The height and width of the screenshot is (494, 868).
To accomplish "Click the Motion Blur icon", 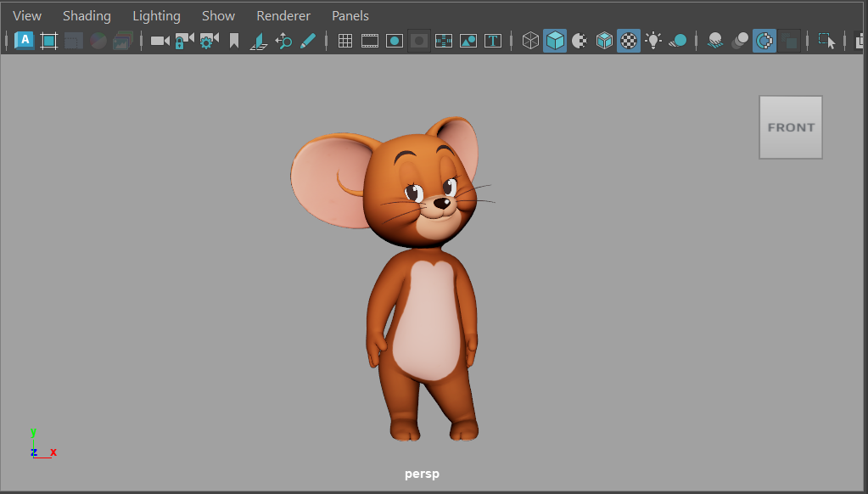I will pyautogui.click(x=740, y=41).
